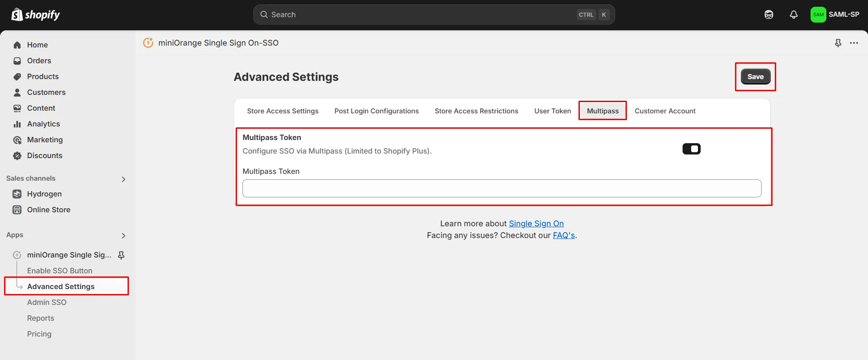This screenshot has width=868, height=360.
Task: Click the Marketing target icon
Action: (17, 140)
